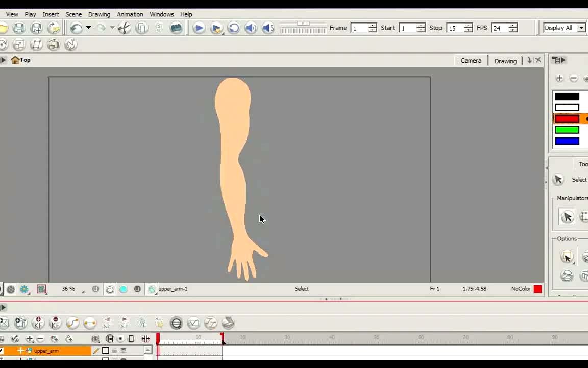Open the undo history dropdown arrow
This screenshot has width=588, height=368.
point(88,28)
